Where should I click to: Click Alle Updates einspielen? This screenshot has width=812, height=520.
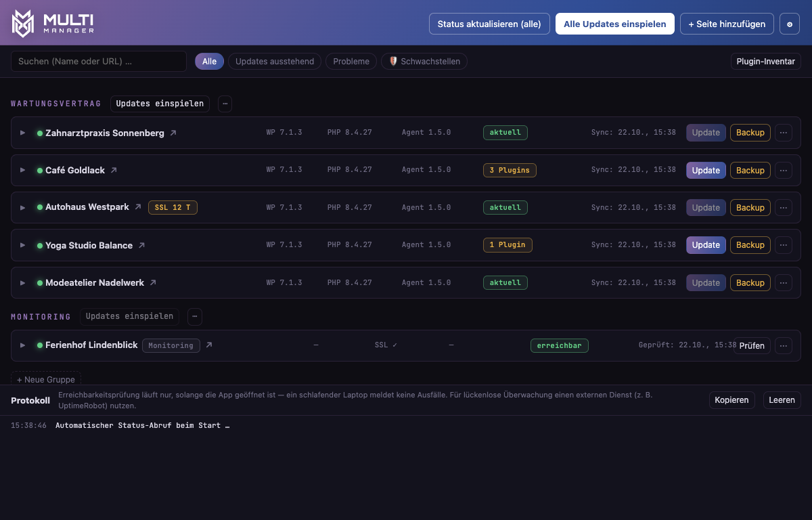pos(615,24)
